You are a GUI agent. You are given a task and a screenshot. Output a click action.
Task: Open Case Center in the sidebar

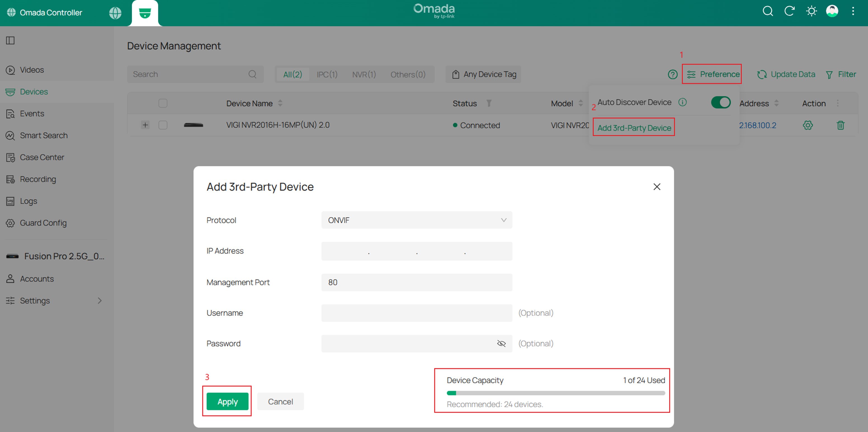[x=56, y=158]
